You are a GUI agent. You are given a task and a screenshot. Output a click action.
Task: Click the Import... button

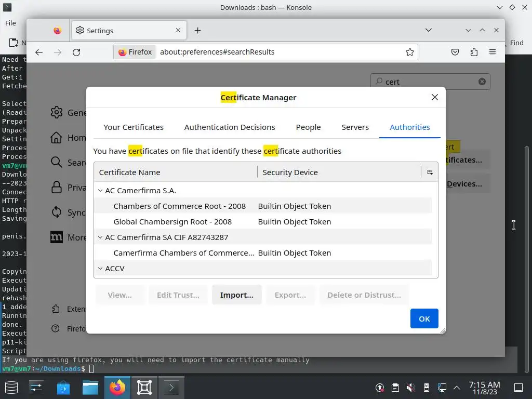click(236, 295)
